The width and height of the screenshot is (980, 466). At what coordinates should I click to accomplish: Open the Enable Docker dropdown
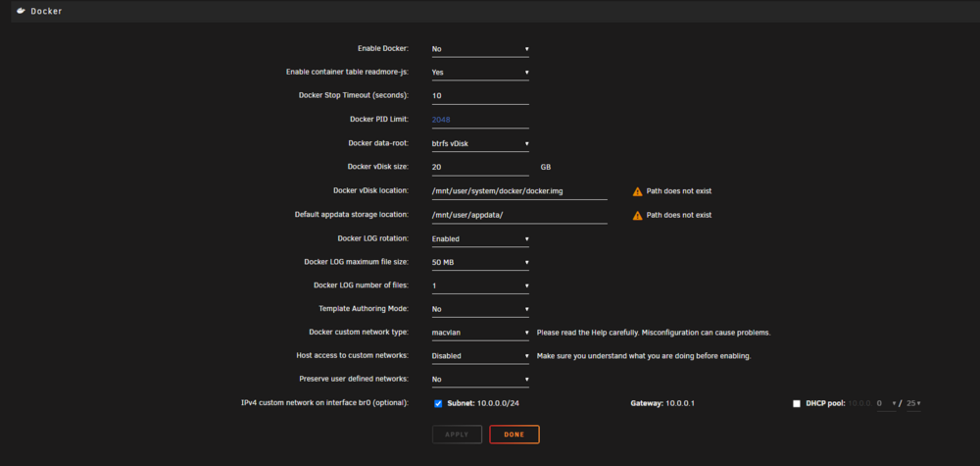coord(480,49)
